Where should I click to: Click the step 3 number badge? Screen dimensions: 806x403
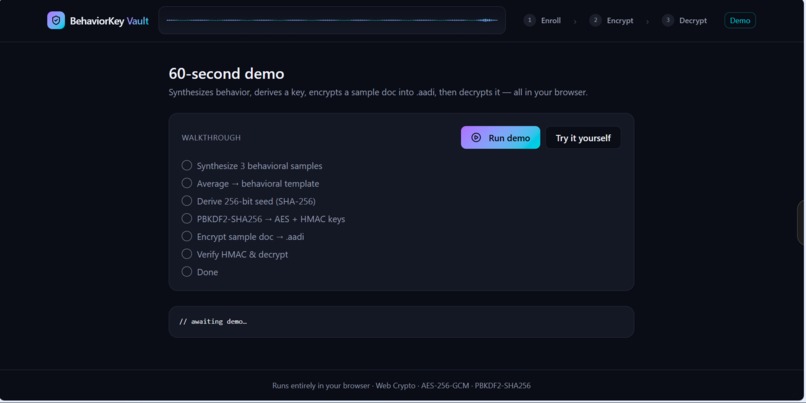click(668, 21)
